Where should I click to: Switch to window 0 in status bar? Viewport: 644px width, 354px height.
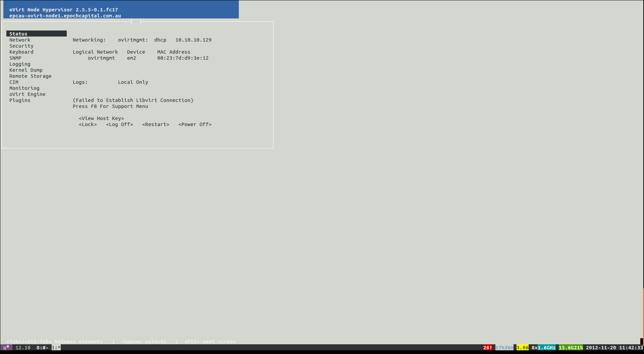[x=42, y=348]
